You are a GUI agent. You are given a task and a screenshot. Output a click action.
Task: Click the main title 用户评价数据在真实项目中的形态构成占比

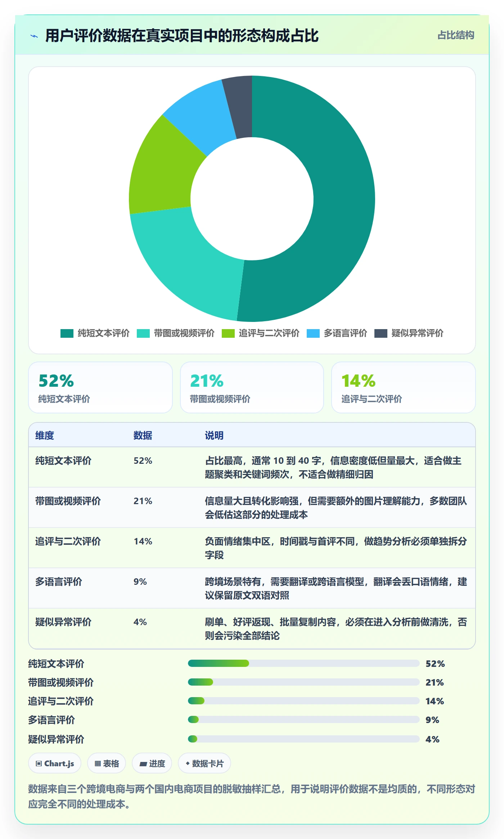click(182, 36)
